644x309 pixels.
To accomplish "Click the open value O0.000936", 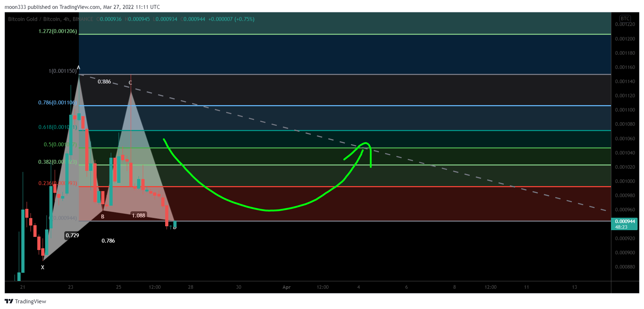I will click(109, 19).
